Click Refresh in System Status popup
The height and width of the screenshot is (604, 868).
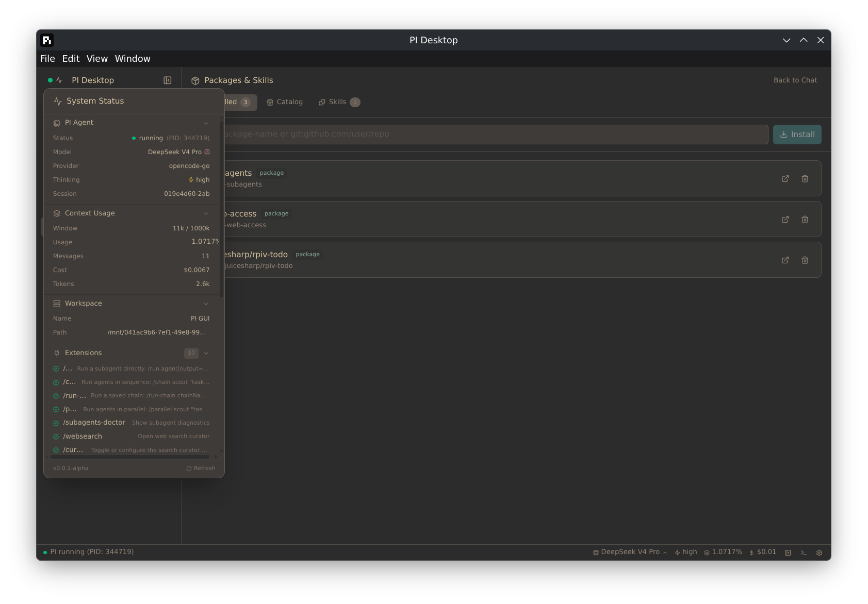201,468
